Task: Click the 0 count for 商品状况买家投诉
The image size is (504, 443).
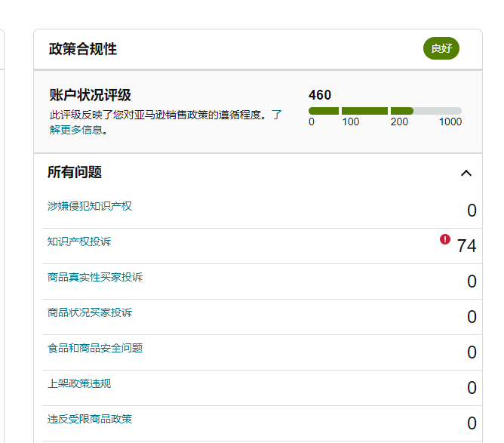Action: (x=472, y=317)
